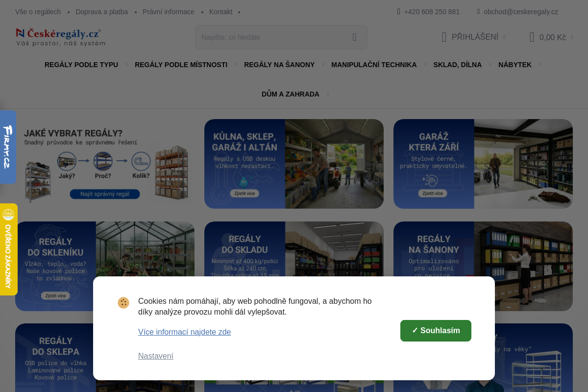Image resolution: width=588 pixels, height=392 pixels.
Task: Accept cookies with the Souhlasím button
Action: pos(436,331)
